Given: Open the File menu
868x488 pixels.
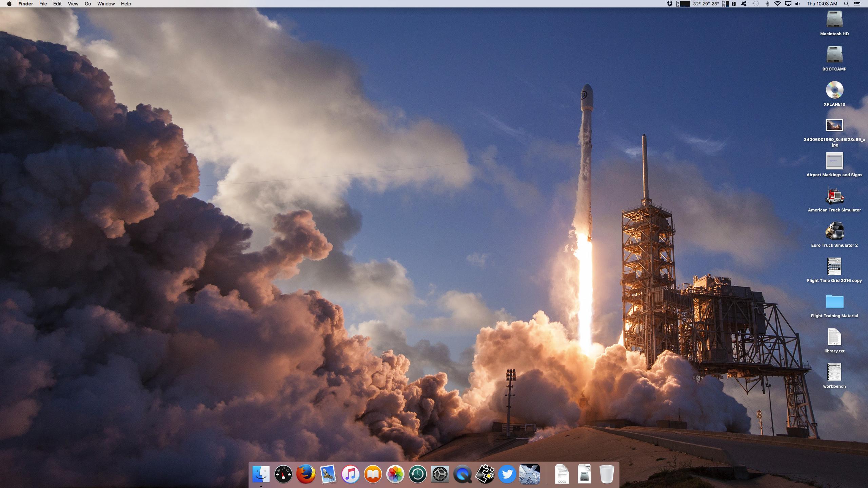Looking at the screenshot, I should click(x=43, y=4).
